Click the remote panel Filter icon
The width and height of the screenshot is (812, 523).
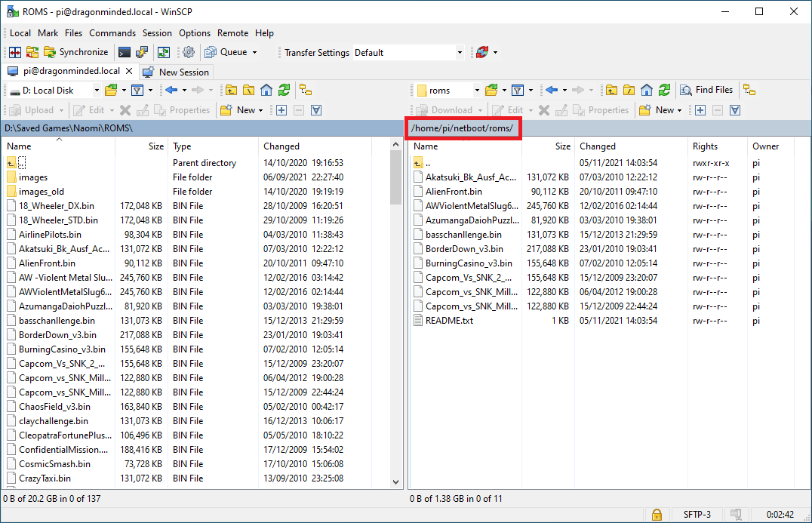[x=518, y=91]
